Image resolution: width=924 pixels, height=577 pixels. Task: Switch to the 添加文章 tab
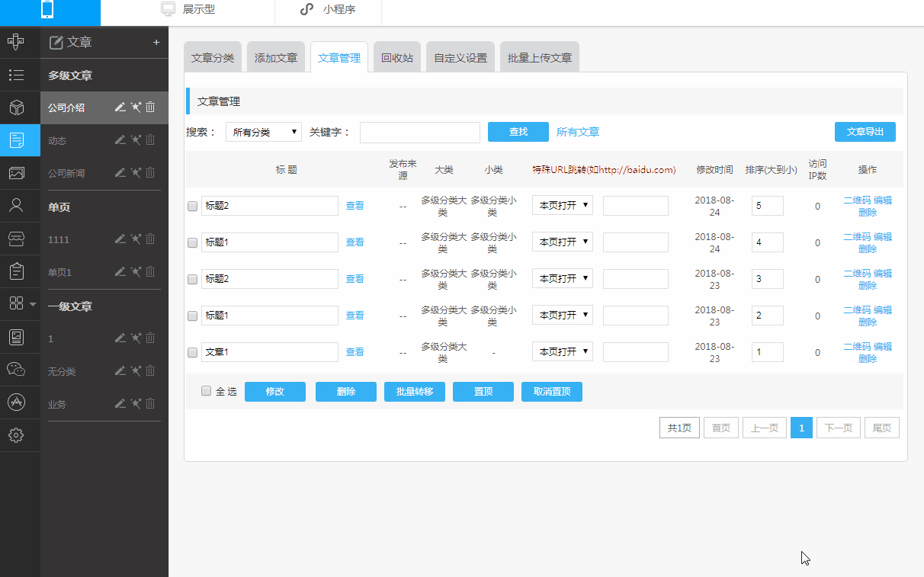click(276, 57)
